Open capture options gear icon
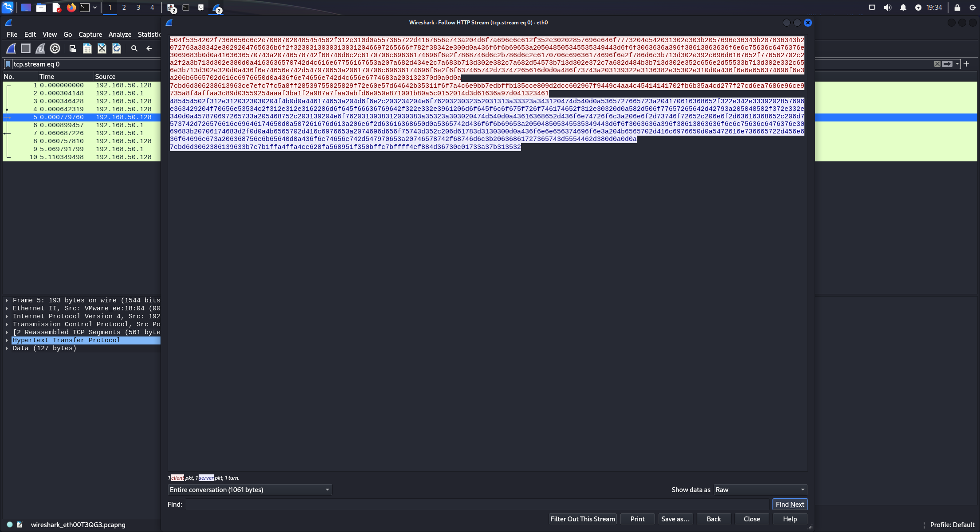 55,49
